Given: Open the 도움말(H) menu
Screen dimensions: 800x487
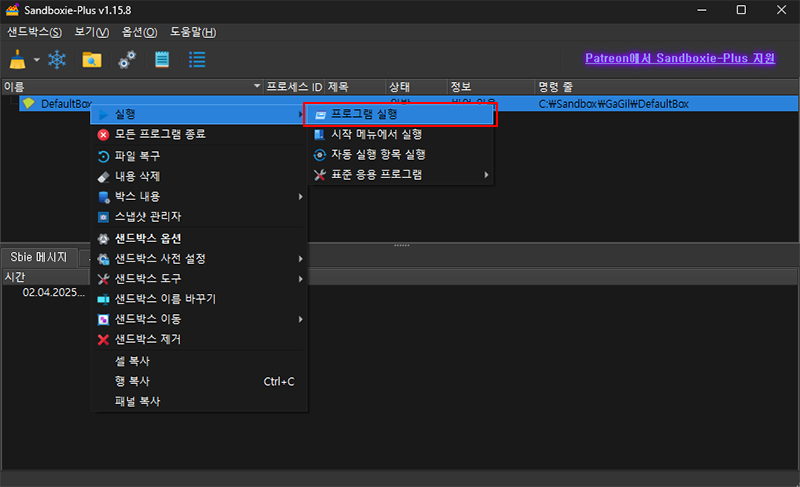Looking at the screenshot, I should pos(193,32).
